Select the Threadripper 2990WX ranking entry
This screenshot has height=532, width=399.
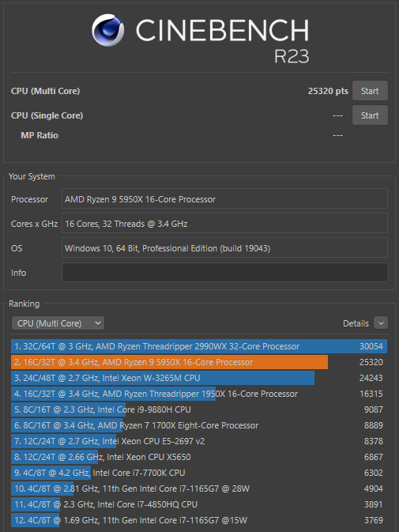(199, 346)
